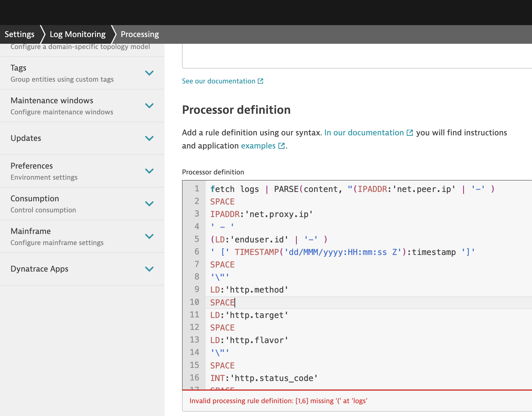532x416 pixels.
Task: Expand the Tags section chevron
Action: point(149,73)
